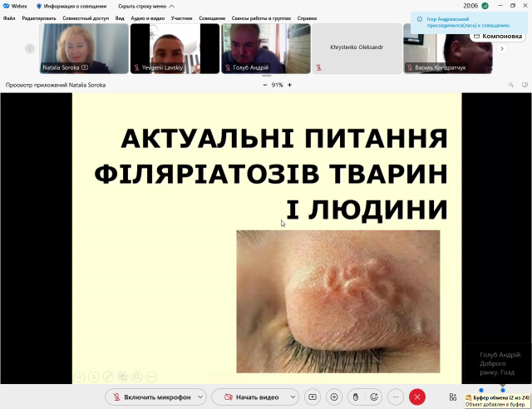Select Natalia Soroka video thumbnail

click(x=84, y=48)
